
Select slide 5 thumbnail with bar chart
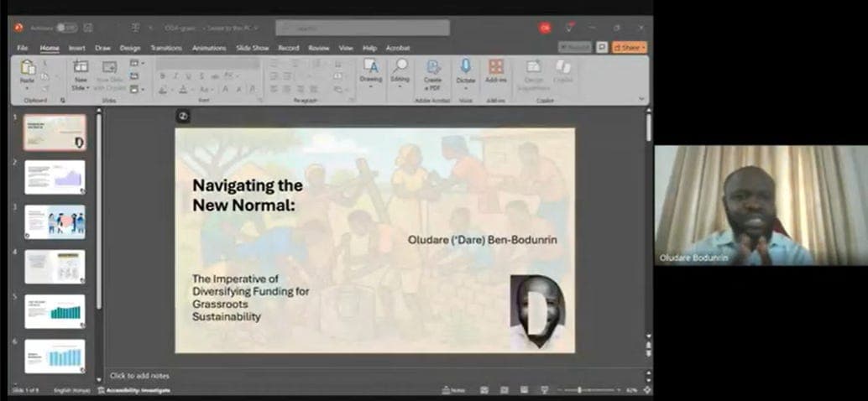[55, 311]
